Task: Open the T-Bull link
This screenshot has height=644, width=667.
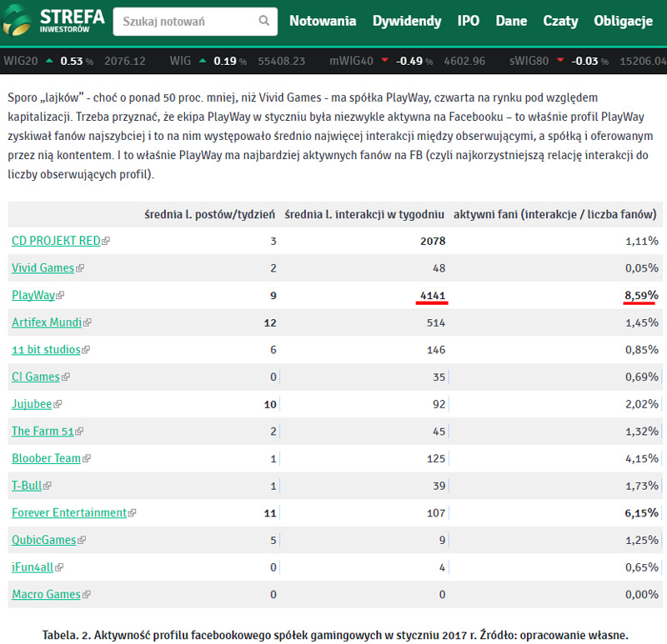Action: point(27,486)
